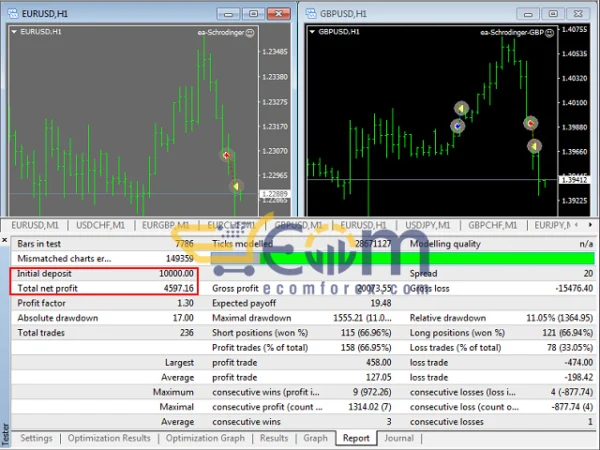Open the Journal tab in Tester
600x450 pixels.
399,438
